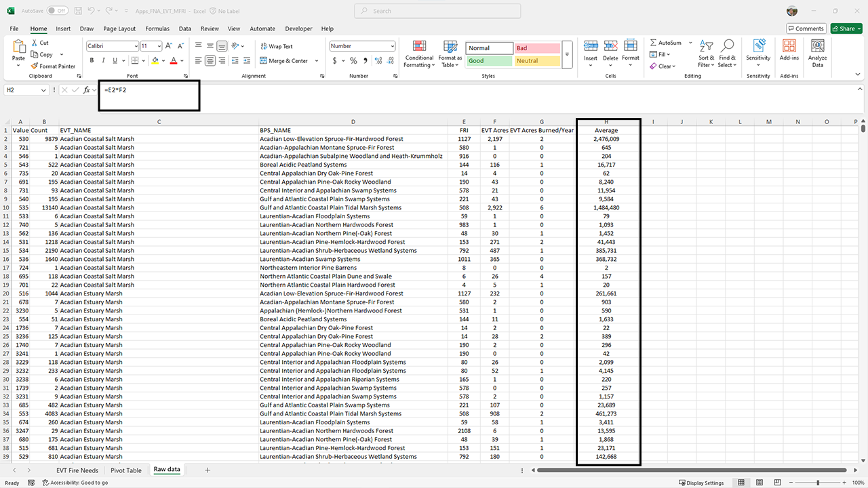This screenshot has height=488, width=868.
Task: Apply bold formatting
Action: (91, 60)
